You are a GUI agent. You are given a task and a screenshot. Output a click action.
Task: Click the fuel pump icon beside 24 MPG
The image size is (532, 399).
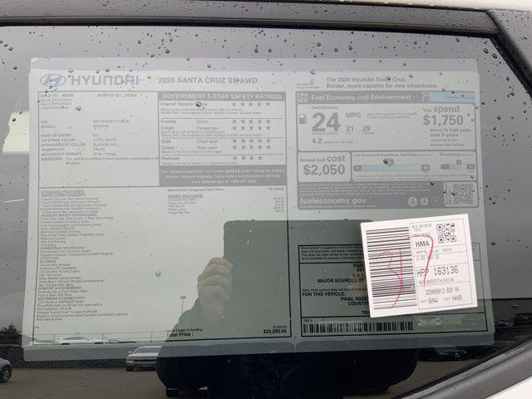click(x=303, y=119)
